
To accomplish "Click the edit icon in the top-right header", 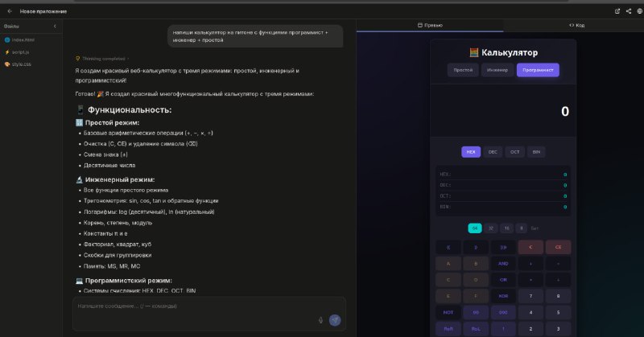I will [617, 11].
